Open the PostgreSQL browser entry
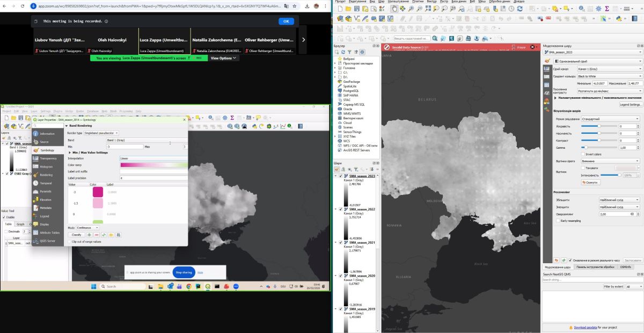 [351, 90]
